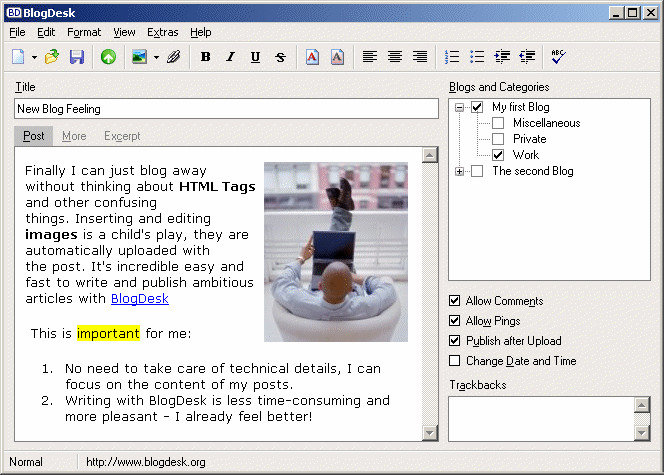Toggle Bold formatting in toolbar

tap(205, 57)
